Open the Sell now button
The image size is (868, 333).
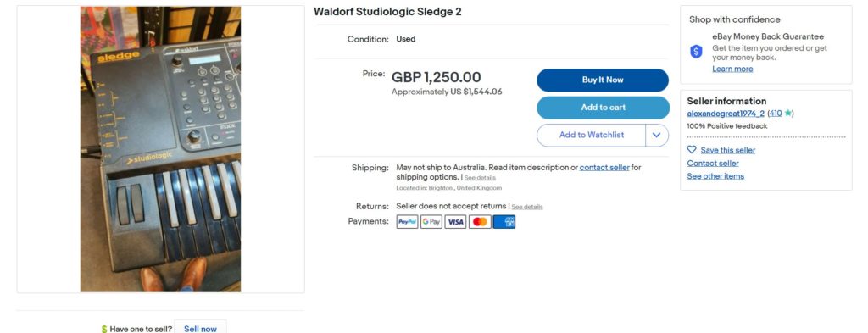[200, 329]
